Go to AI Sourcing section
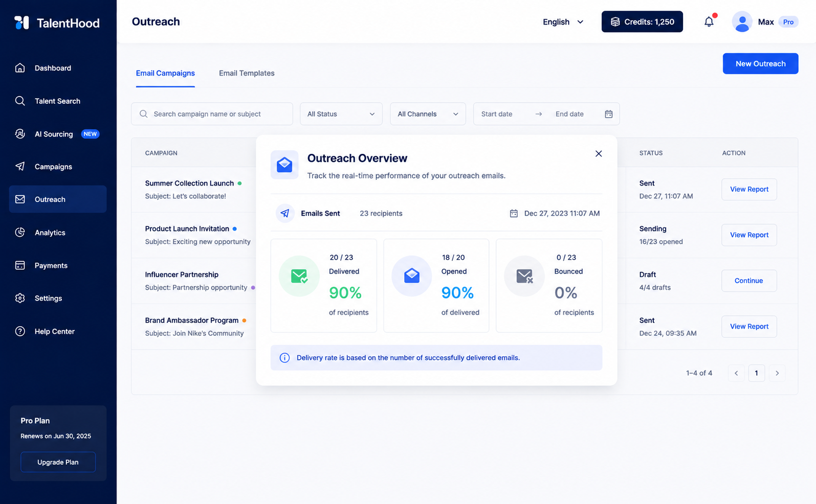 [58, 134]
